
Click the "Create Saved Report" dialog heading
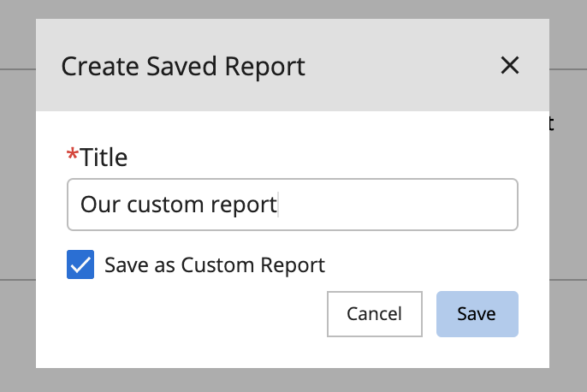183,67
